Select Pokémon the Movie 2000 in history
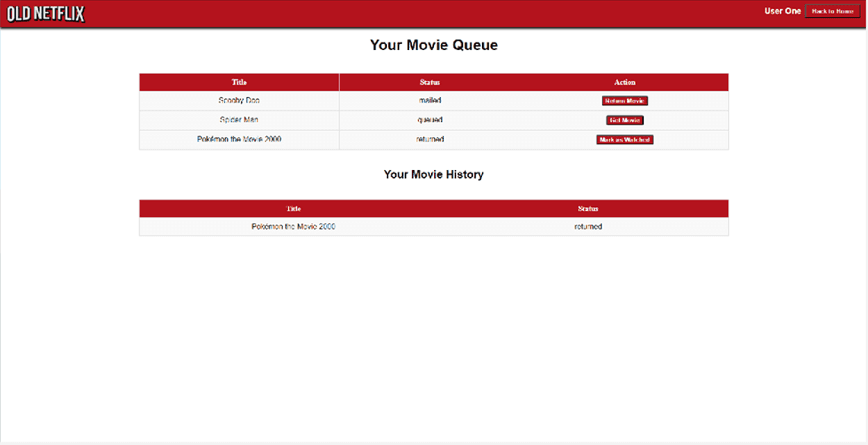This screenshot has width=868, height=445. click(x=294, y=227)
